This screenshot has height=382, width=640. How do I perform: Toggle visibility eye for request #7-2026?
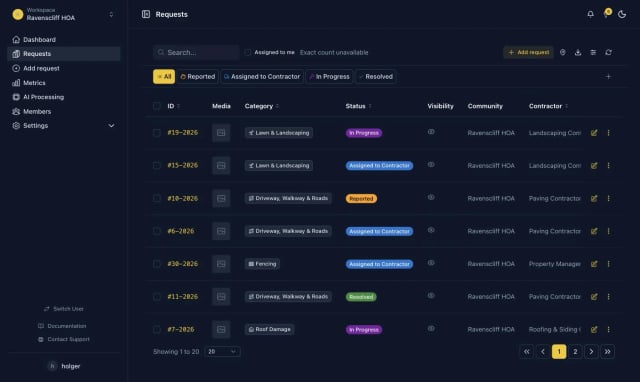click(431, 328)
